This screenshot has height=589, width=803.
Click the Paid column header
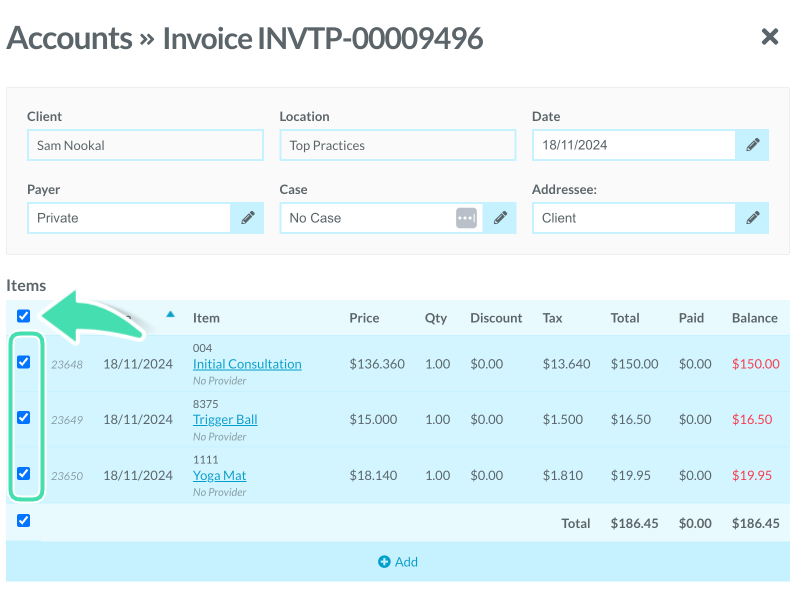(x=691, y=318)
